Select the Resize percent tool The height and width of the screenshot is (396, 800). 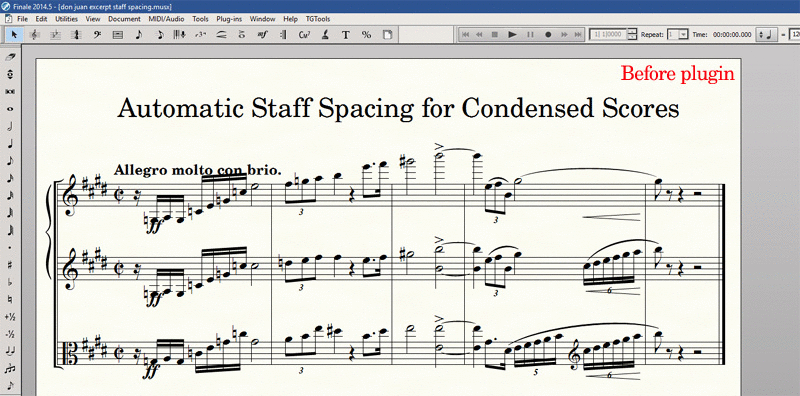[366, 34]
